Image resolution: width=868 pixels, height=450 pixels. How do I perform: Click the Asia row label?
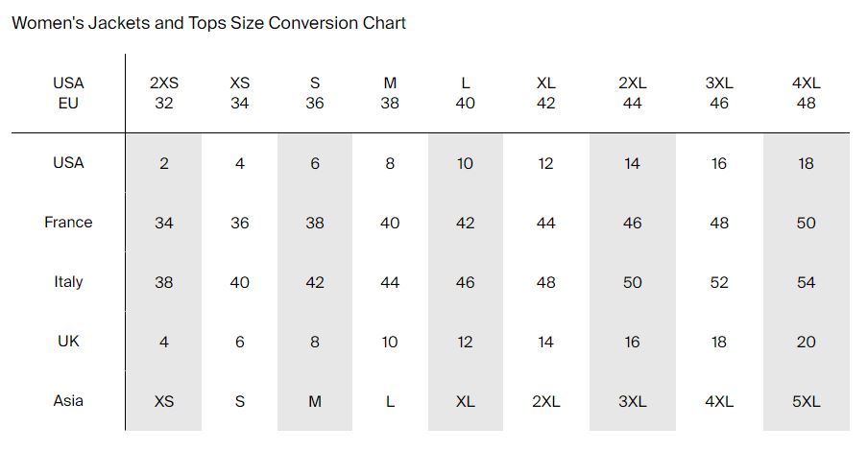click(x=68, y=400)
